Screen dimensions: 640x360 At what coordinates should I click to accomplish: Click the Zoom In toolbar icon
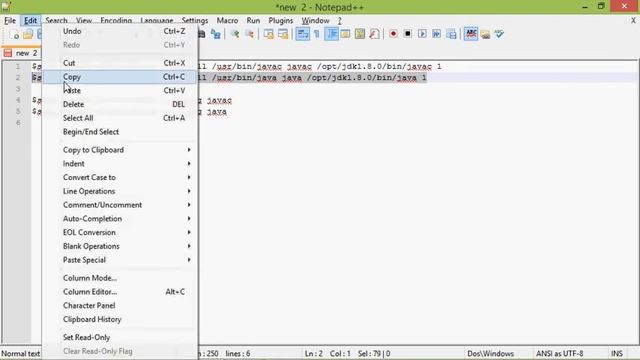tap(235, 34)
